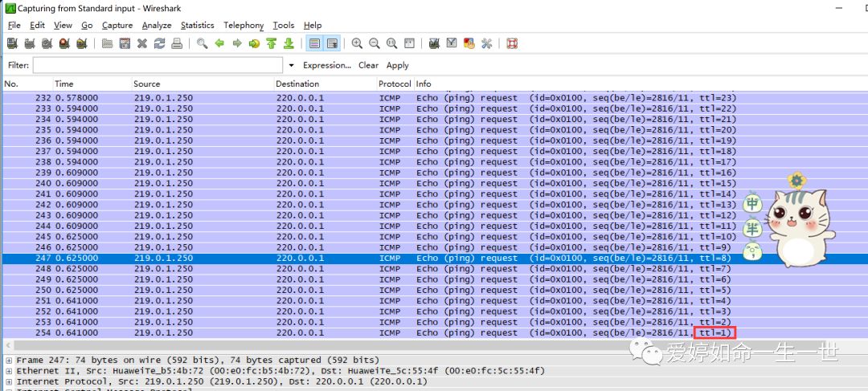
Task: Print packets with the printer icon
Action: click(x=177, y=43)
